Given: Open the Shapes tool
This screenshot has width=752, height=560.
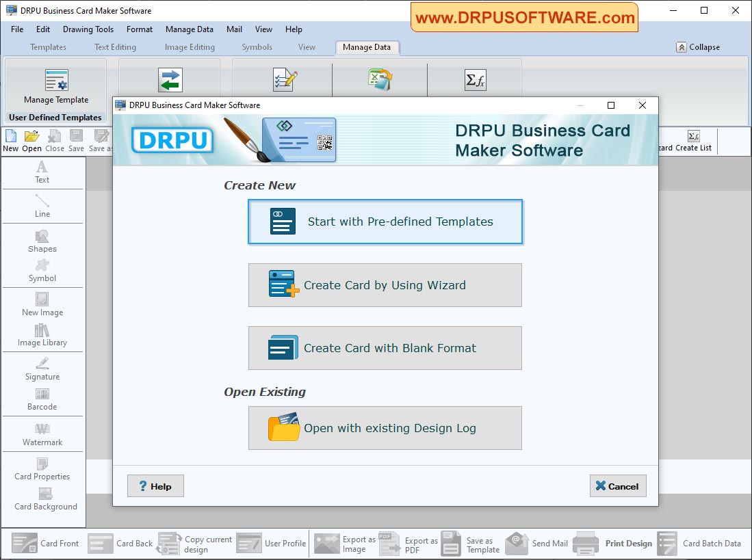Looking at the screenshot, I should click(x=42, y=242).
